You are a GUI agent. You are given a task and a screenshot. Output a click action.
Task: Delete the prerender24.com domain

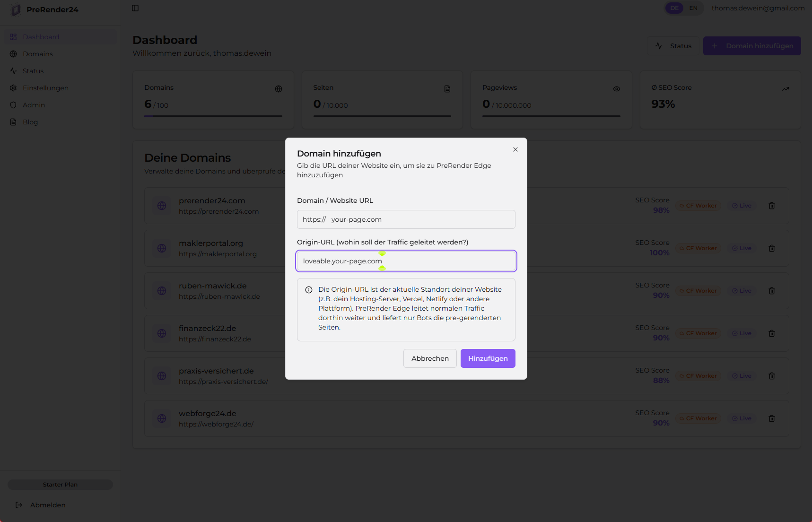coord(772,206)
